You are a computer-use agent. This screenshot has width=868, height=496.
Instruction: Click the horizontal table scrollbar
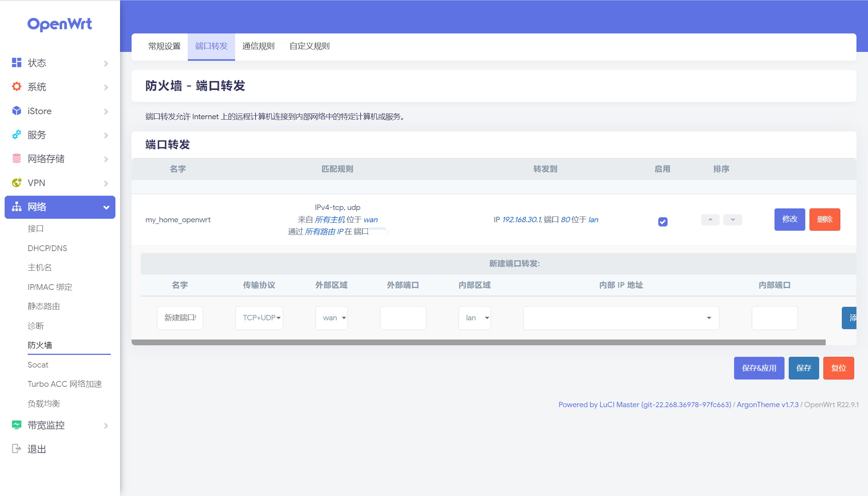(x=479, y=342)
